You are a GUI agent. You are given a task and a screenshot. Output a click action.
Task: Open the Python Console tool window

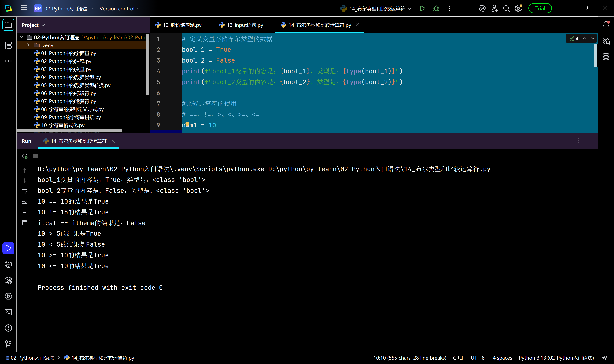click(x=8, y=264)
